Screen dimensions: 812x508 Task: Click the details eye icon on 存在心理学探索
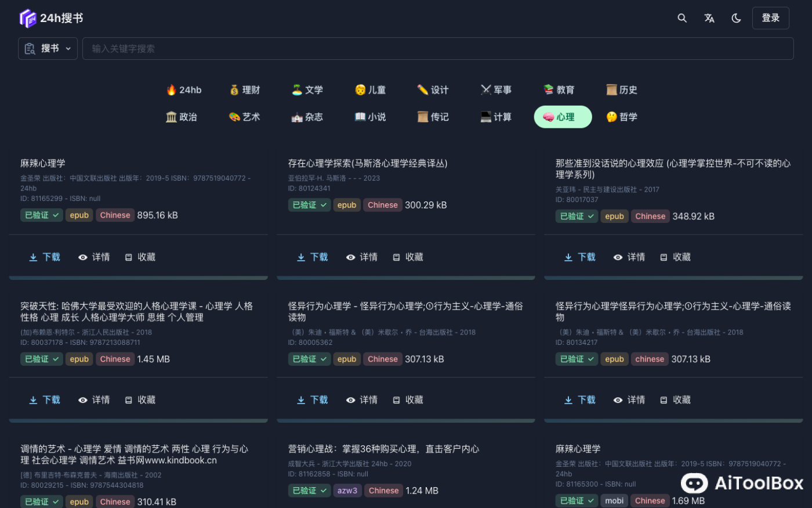click(x=350, y=257)
